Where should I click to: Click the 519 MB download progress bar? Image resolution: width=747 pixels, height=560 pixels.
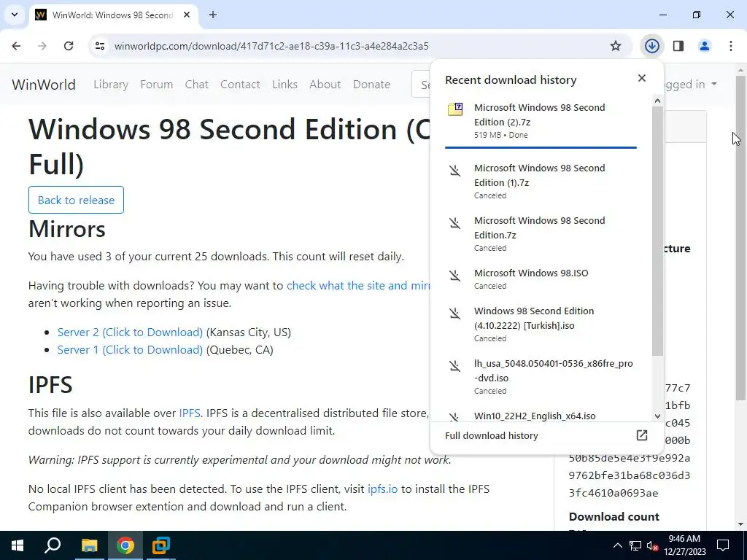pyautogui.click(x=541, y=147)
